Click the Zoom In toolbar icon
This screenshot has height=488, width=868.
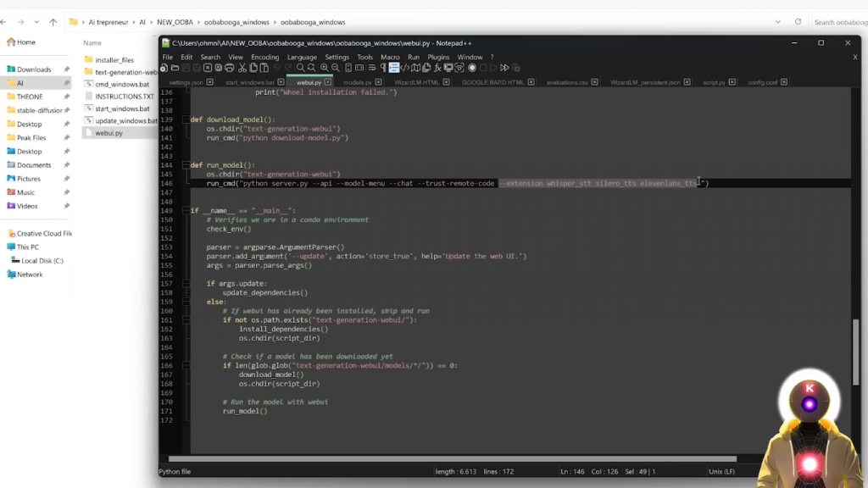[x=324, y=68]
